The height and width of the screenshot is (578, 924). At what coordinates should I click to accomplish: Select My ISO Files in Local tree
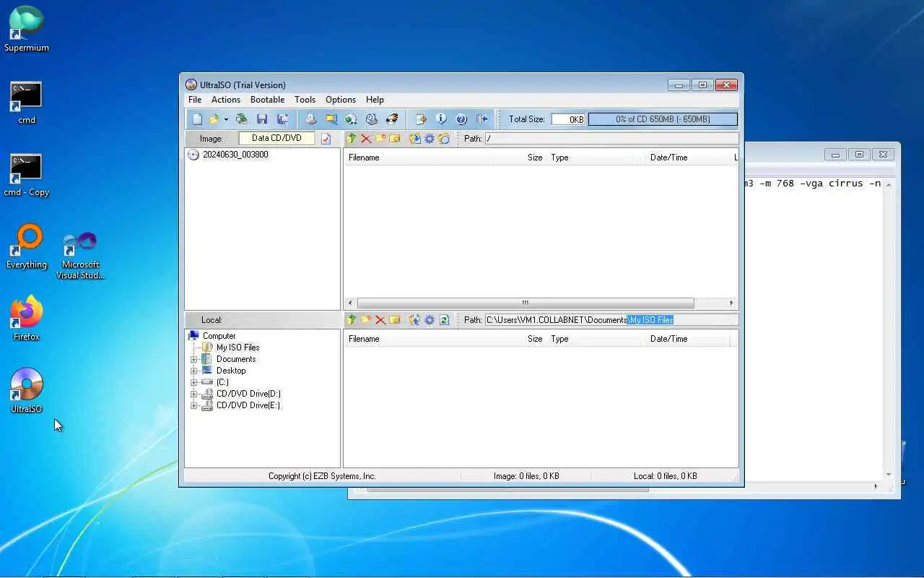point(237,348)
